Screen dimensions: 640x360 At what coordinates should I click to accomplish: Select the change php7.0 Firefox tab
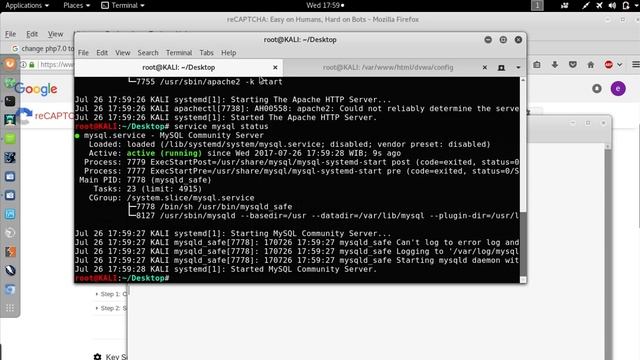pyautogui.click(x=43, y=49)
